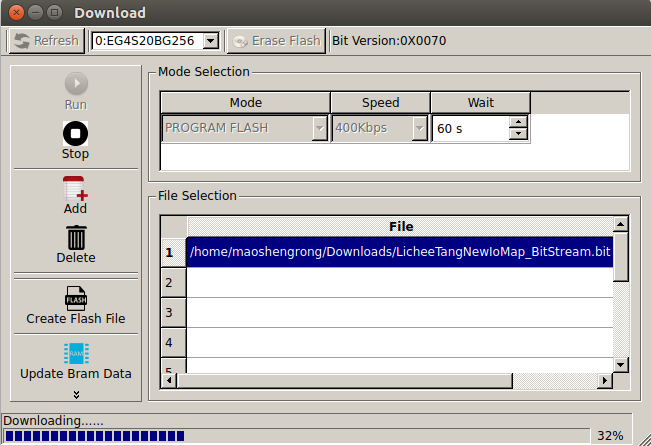The image size is (651, 446).
Task: Expand more sidebar items with double chevron
Action: [x=75, y=395]
